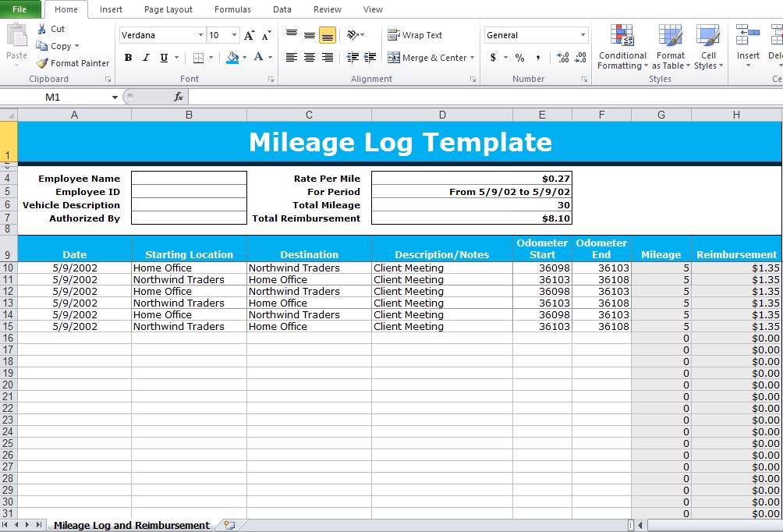This screenshot has width=783, height=532.
Task: Open the Verdana font name dropdown
Action: (200, 35)
